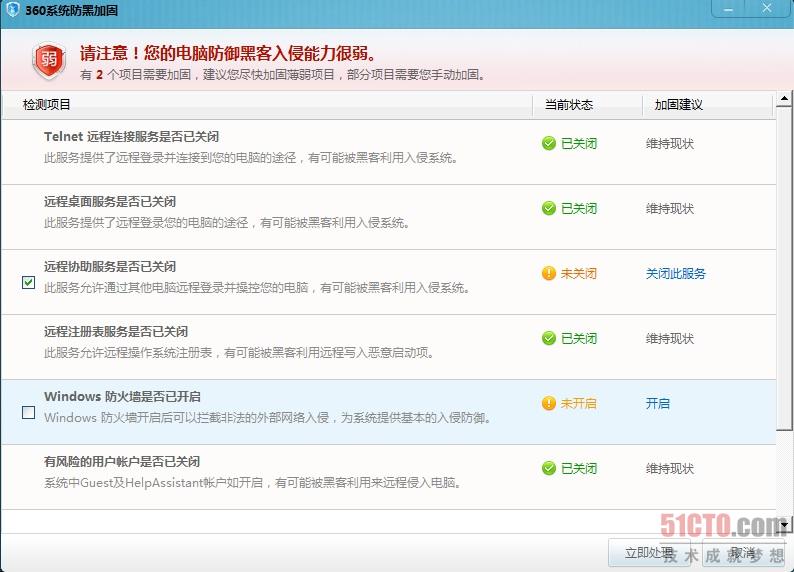Click the 开启 link for Windows firewall
The width and height of the screenshot is (794, 572).
tap(658, 403)
